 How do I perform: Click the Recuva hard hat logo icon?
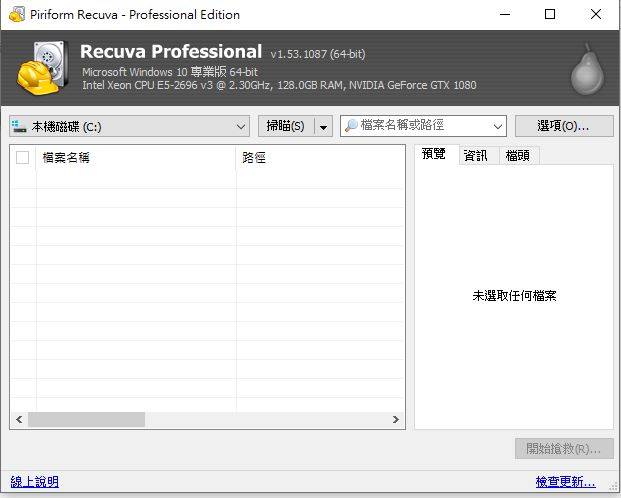click(43, 67)
